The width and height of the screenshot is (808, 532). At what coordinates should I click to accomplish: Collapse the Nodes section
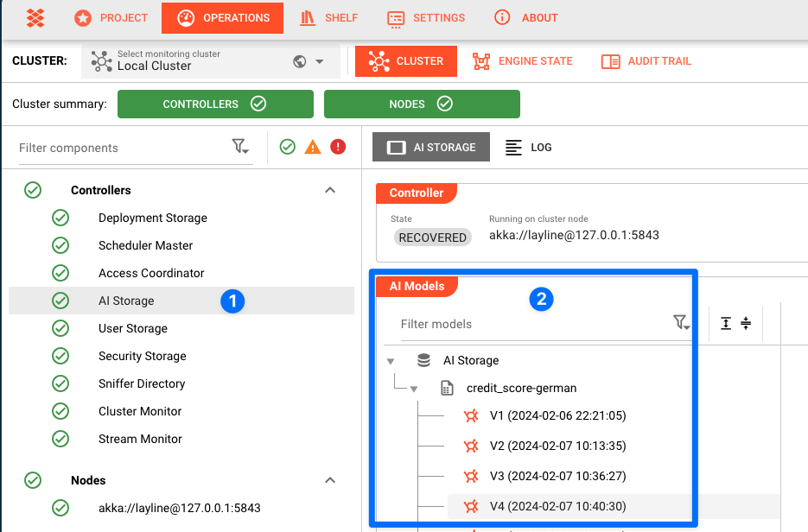coord(329,480)
